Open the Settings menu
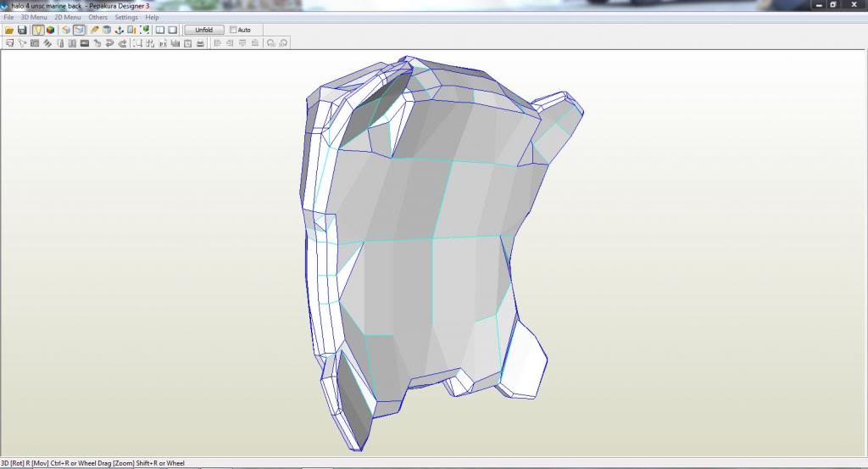868x469 pixels. tap(126, 17)
